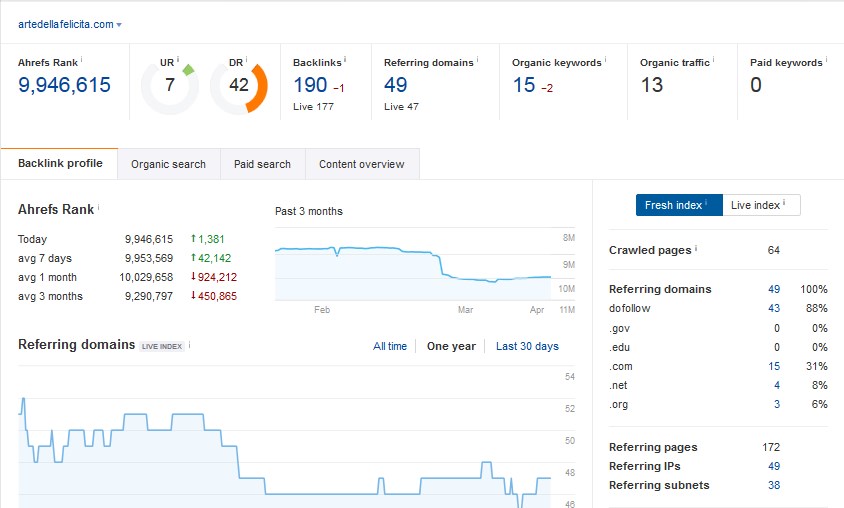Open the Organic search tab
The height and width of the screenshot is (508, 844).
[x=168, y=164]
